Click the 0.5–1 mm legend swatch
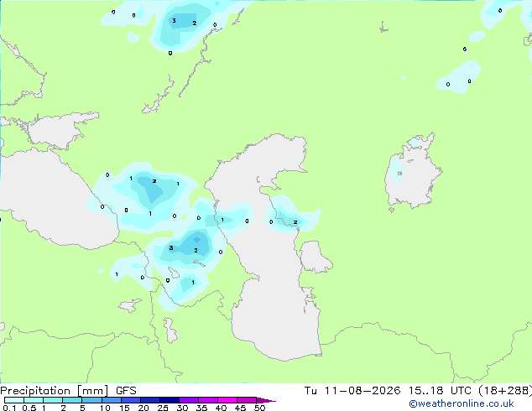 (34, 400)
